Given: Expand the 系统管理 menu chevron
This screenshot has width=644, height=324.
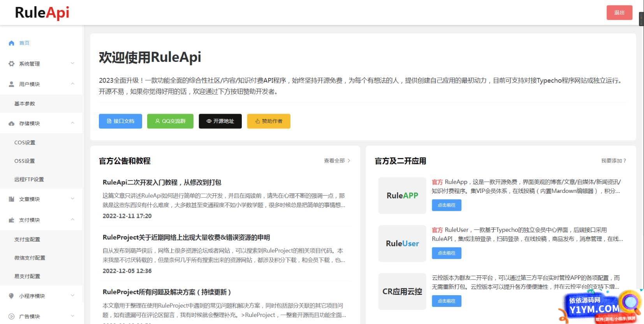Looking at the screenshot, I should click(x=72, y=63).
